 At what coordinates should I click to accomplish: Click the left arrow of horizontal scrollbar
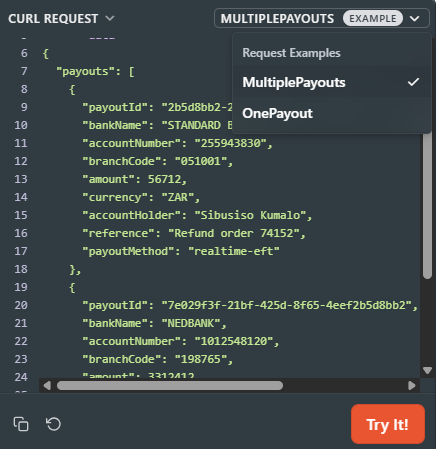(x=47, y=386)
